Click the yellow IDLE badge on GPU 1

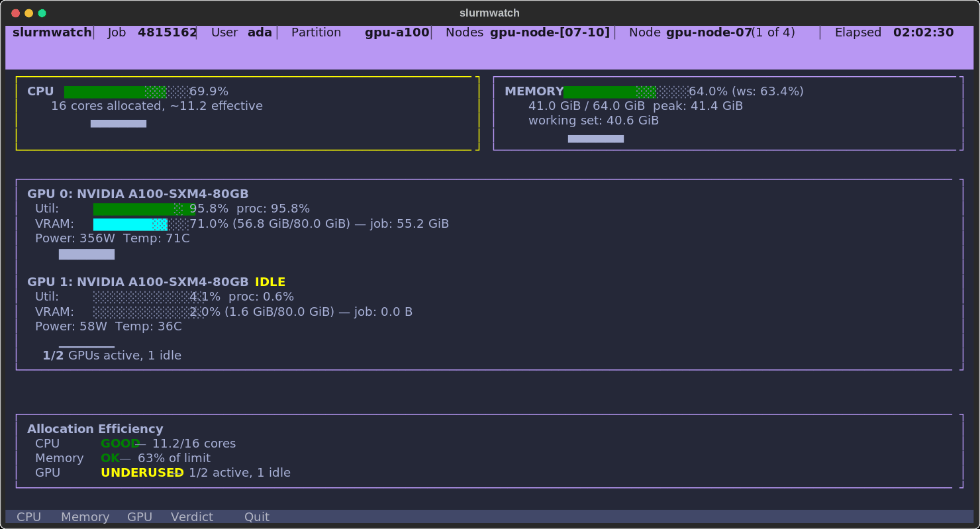pyautogui.click(x=270, y=282)
